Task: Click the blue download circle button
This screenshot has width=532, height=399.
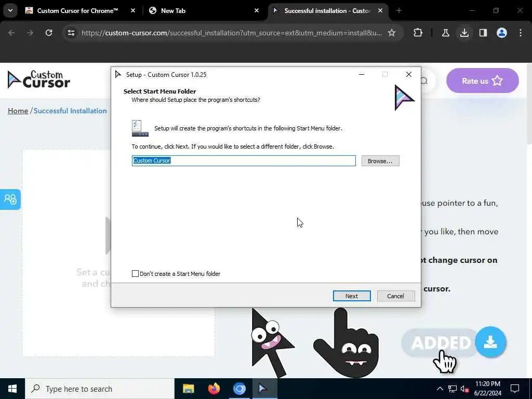Action: [x=490, y=342]
